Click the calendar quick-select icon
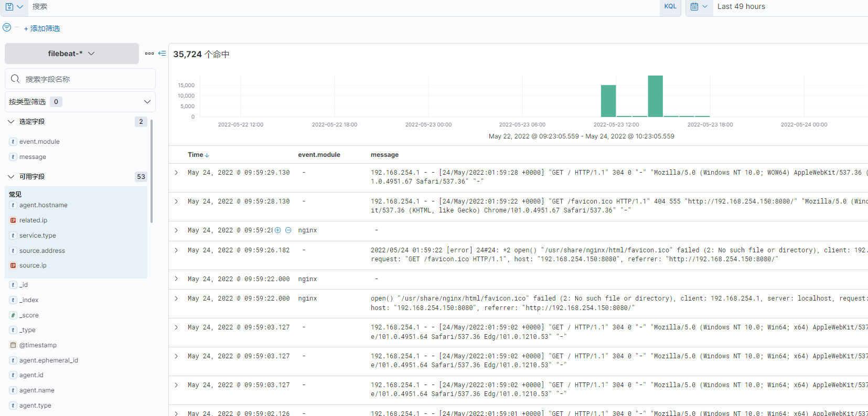This screenshot has height=416, width=868. (x=699, y=7)
